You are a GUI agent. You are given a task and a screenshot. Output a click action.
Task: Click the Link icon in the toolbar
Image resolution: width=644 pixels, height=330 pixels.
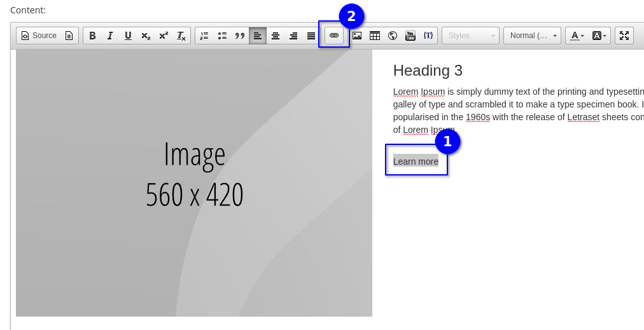[x=334, y=36]
